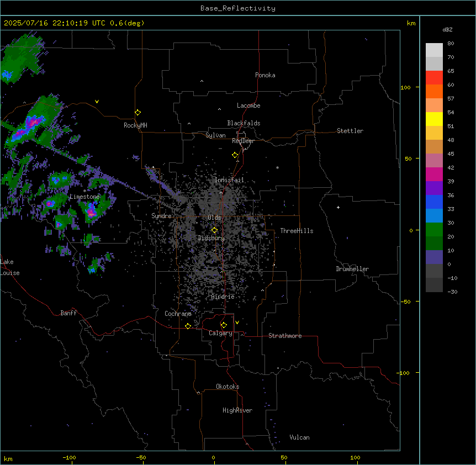The height and width of the screenshot is (465, 476).
Task: Click the asterisk marker above Limestone
Action: tap(84, 191)
